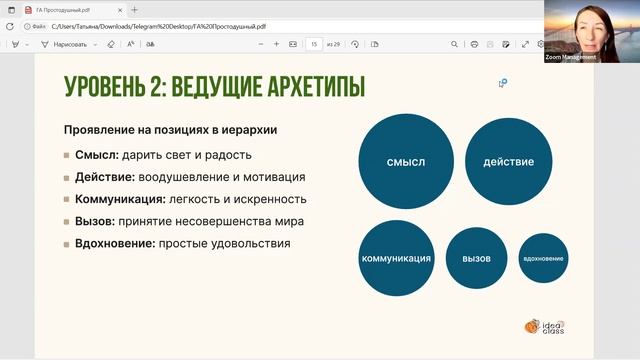Open search in the PDF

[x=454, y=44]
